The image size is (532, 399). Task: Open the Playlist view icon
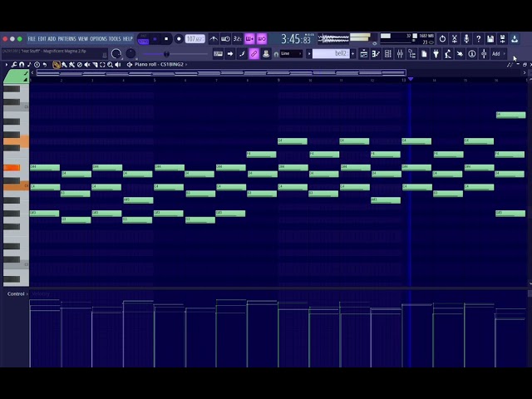[363, 53]
